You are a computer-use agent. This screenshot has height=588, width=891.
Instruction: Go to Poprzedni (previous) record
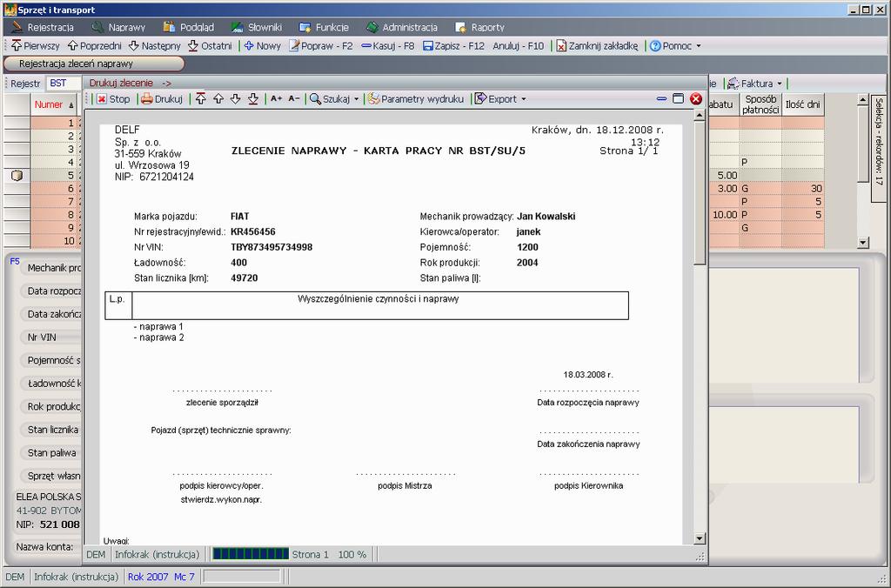pyautogui.click(x=94, y=45)
